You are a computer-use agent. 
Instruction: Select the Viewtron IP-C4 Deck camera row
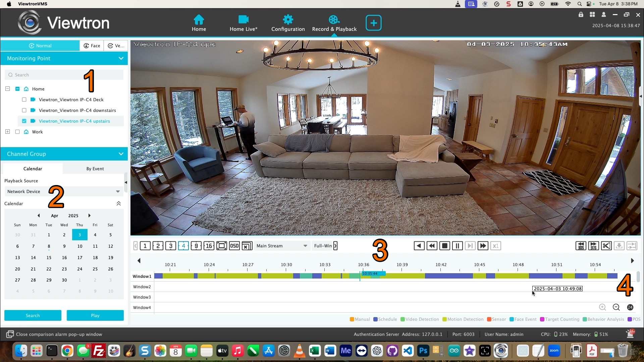click(x=71, y=100)
